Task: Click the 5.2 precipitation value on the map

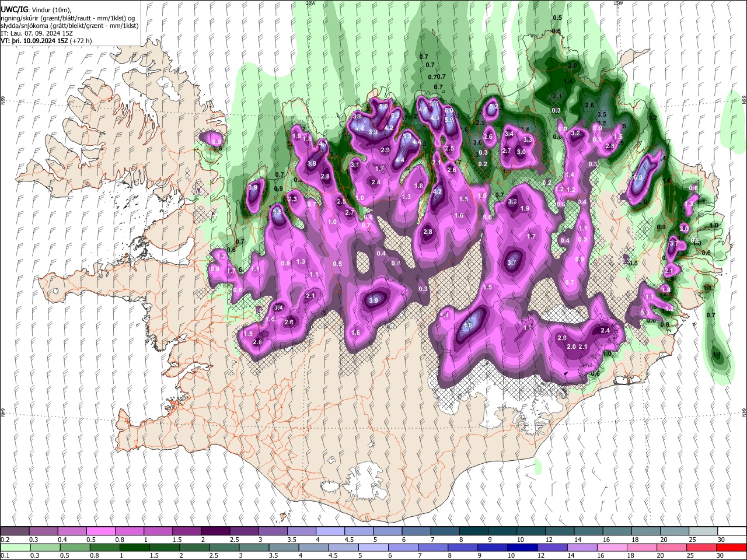Action: point(493,107)
